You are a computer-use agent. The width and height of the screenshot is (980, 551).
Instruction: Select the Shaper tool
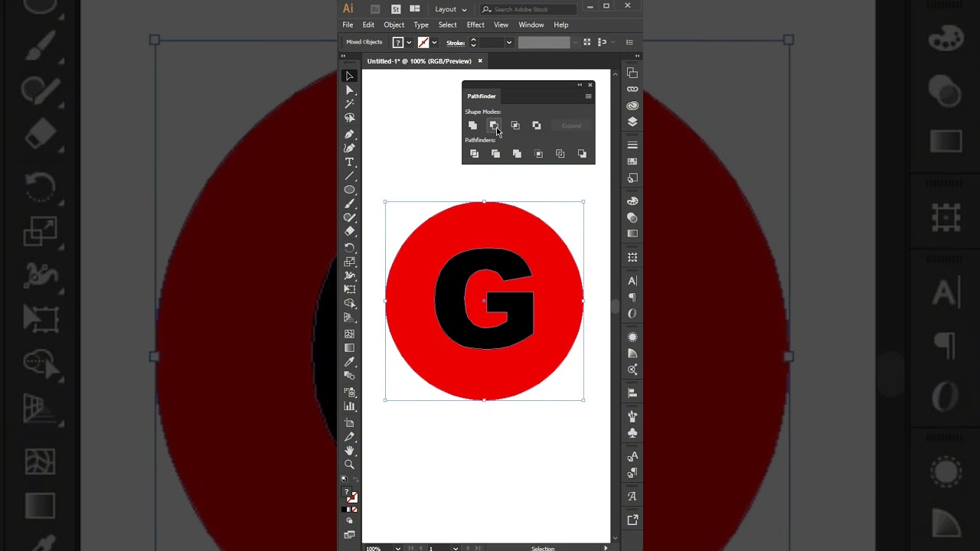click(x=350, y=217)
